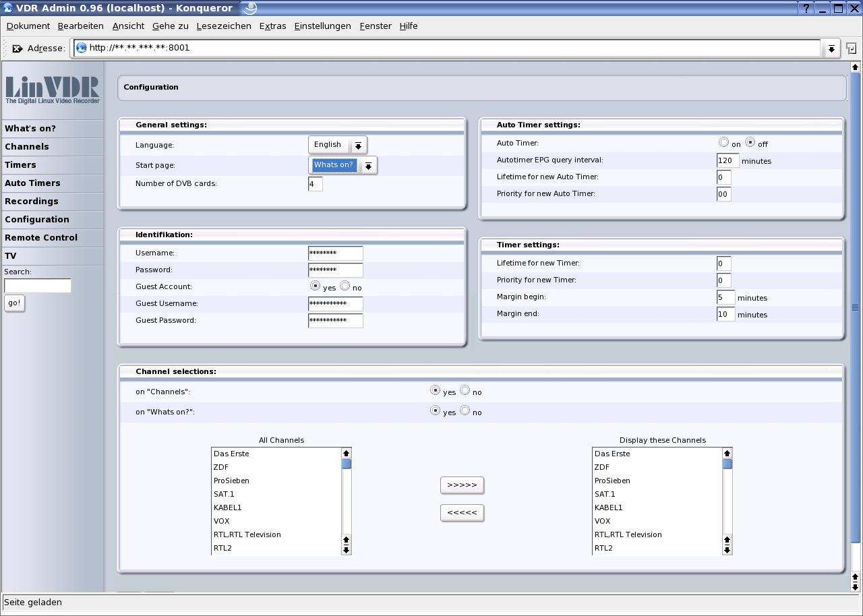Open the Lesezeichen menu
The image size is (863, 616).
click(x=224, y=26)
